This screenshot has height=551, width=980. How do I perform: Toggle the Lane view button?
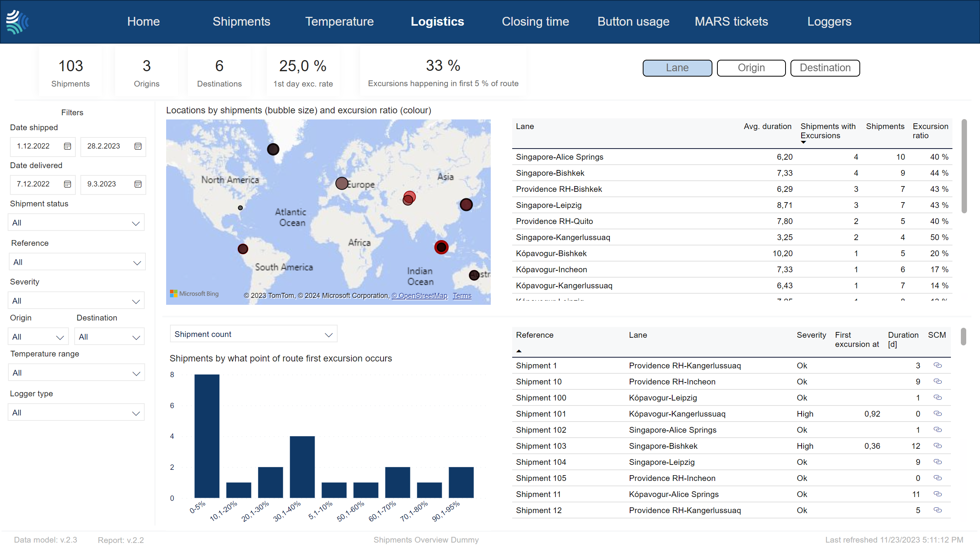(677, 68)
